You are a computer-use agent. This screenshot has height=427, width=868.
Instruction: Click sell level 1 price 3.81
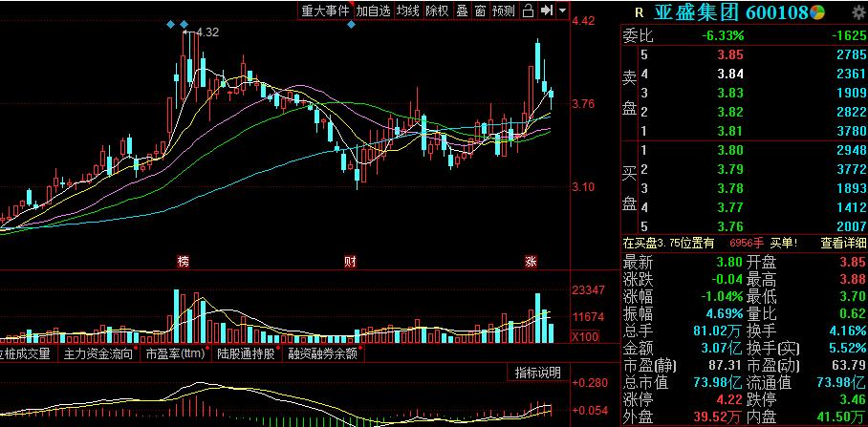coord(730,132)
